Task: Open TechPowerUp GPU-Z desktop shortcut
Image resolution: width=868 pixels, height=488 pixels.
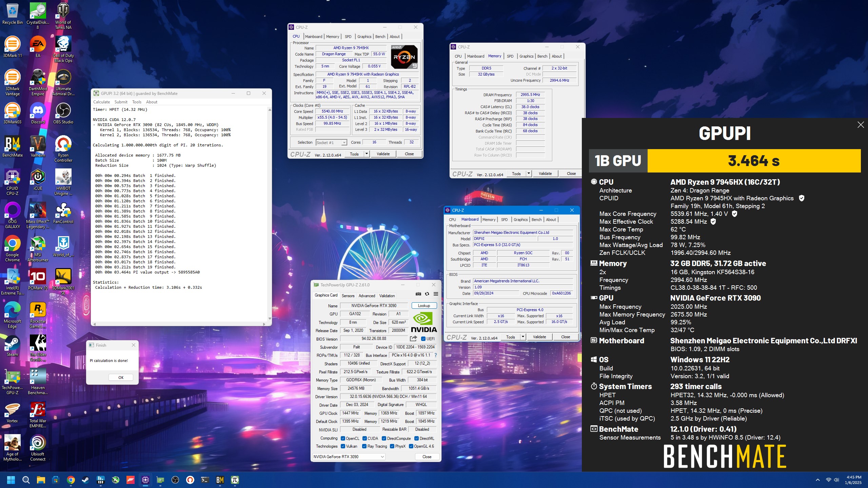Action: pyautogui.click(x=12, y=382)
